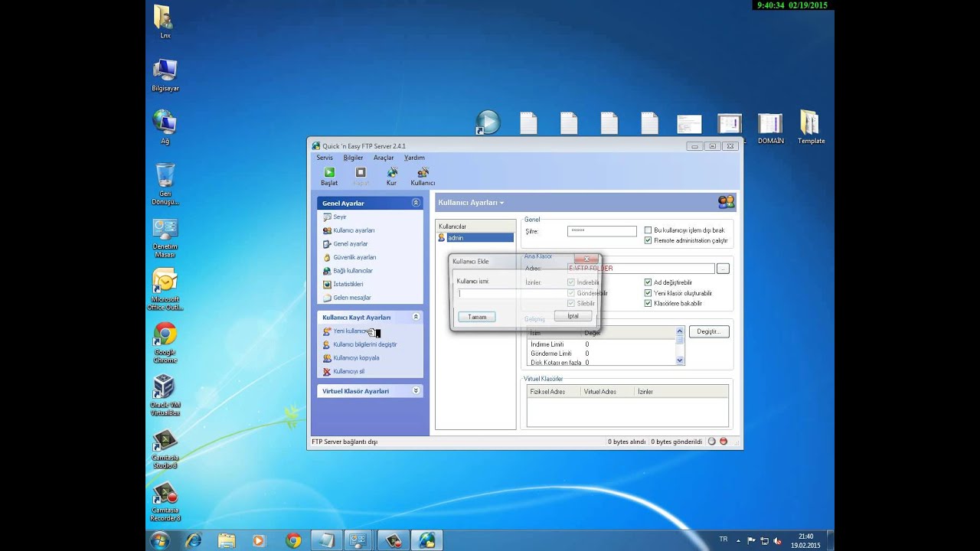Toggle Klasörlere bakabilir checkbox
The width and height of the screenshot is (980, 551).
pyautogui.click(x=648, y=304)
